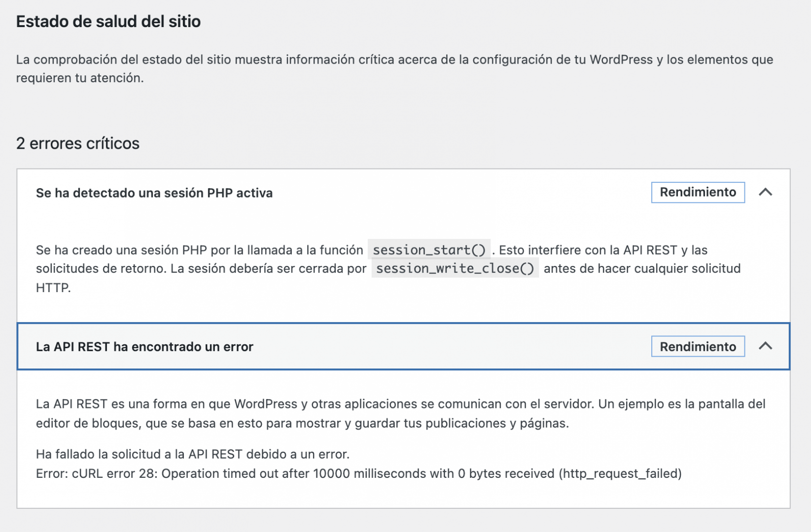Screen dimensions: 811x532
Task: Click the API REST explanation paragraph
Action: click(400, 413)
